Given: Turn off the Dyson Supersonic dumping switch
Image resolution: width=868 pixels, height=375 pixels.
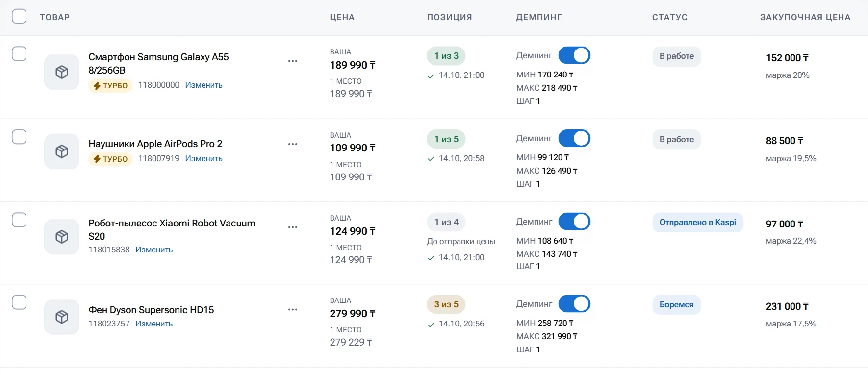Looking at the screenshot, I should [x=574, y=304].
